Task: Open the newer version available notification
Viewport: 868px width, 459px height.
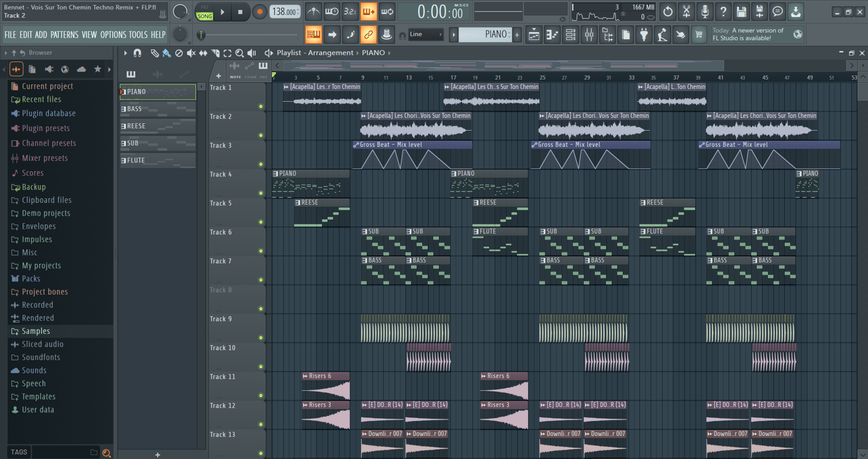Action: pos(757,34)
